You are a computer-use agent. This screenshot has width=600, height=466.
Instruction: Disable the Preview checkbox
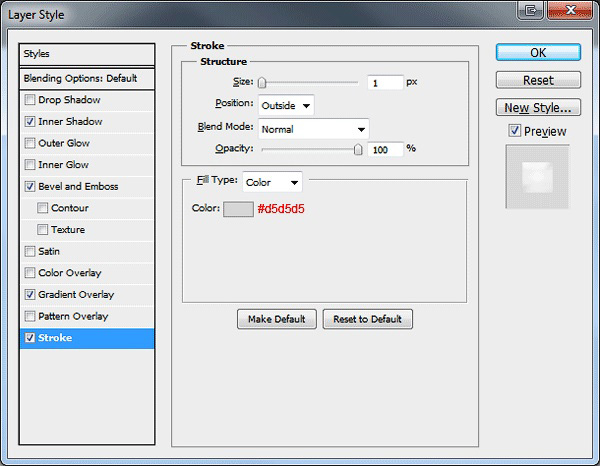tap(515, 131)
